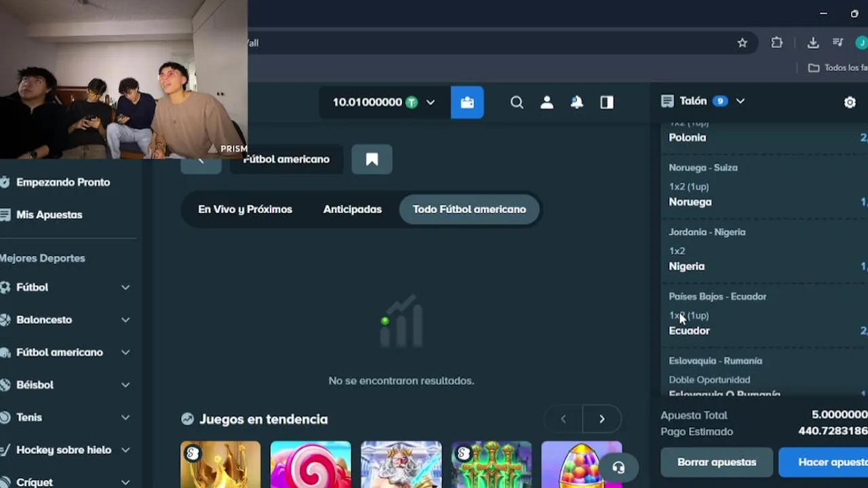This screenshot has width=868, height=488.
Task: Click the Fútbol sidebar sport icon
Action: coord(5,287)
